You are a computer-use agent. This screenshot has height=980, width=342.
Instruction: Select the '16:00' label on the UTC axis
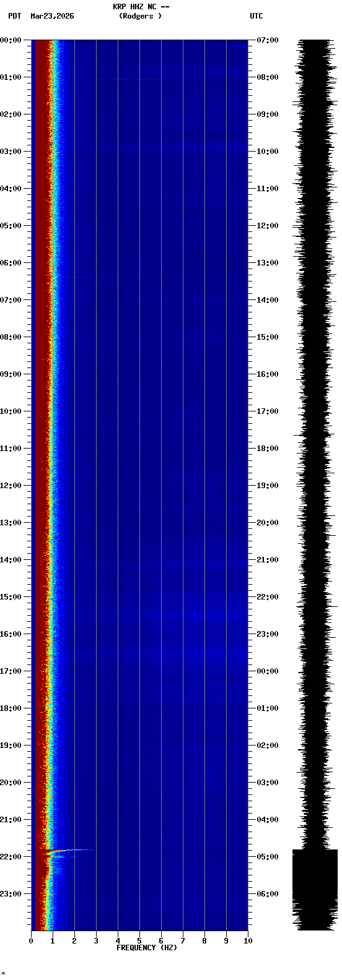268,374
